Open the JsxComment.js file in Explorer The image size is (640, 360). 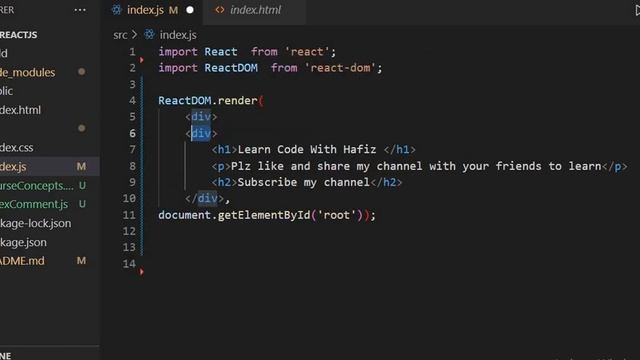click(x=34, y=204)
